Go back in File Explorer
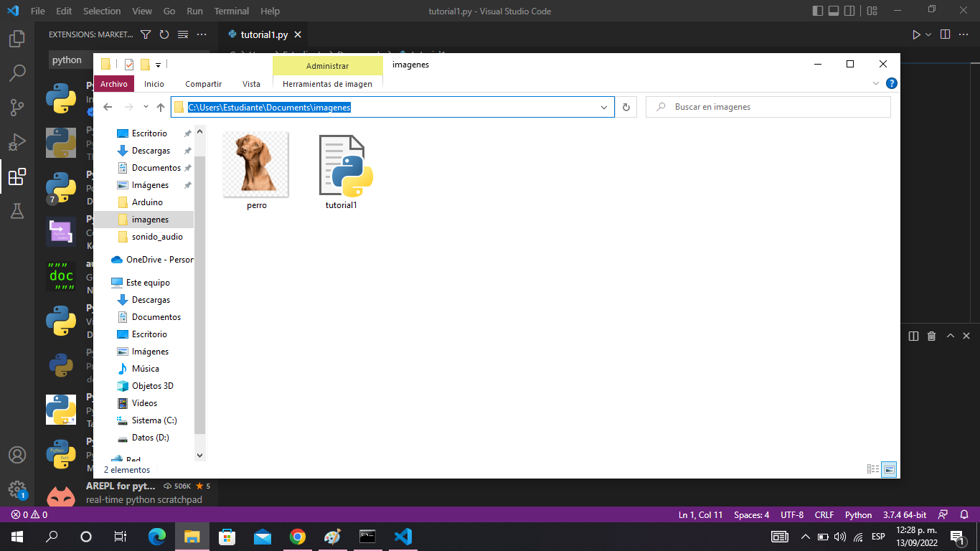The image size is (980, 551). [x=108, y=107]
